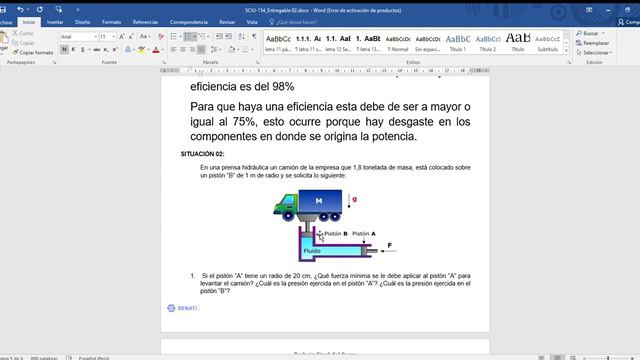Screen dimensions: 640x360
Task: Clear all text formatting
Action: [x=161, y=37]
